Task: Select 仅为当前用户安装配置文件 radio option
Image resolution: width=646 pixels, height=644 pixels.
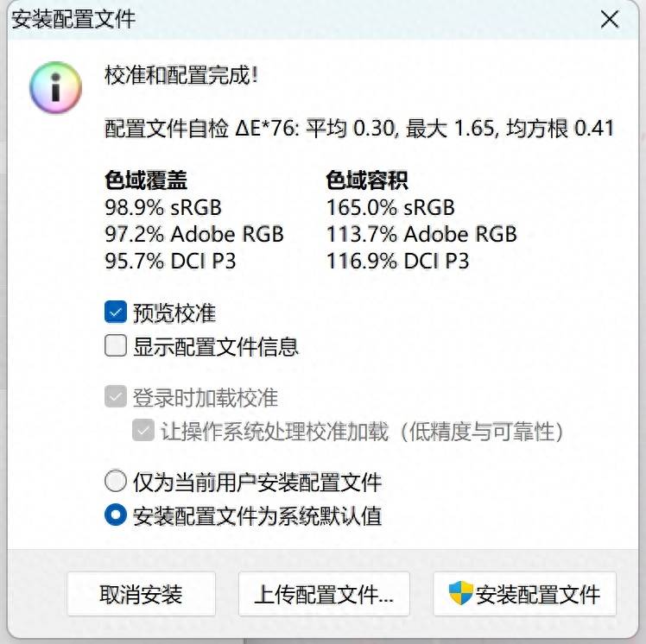Action: 116,482
